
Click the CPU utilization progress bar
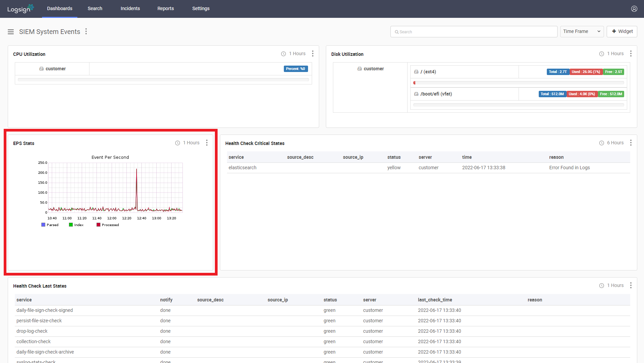[x=163, y=80]
